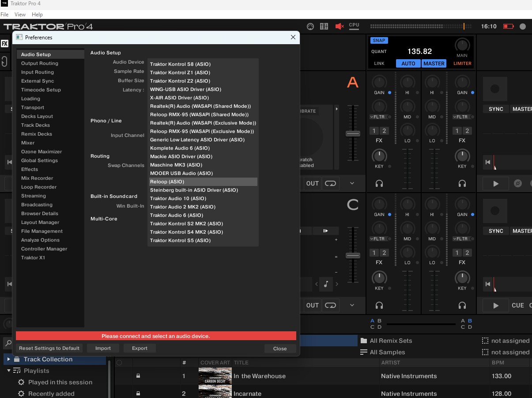
Task: Expand the Track Collection tree node
Action: (8, 359)
